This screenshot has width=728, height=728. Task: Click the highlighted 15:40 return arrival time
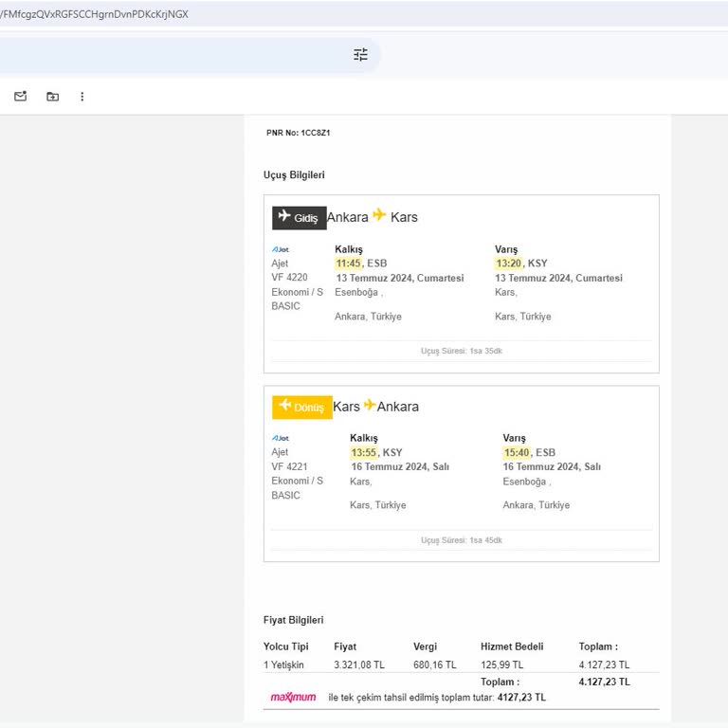(517, 453)
